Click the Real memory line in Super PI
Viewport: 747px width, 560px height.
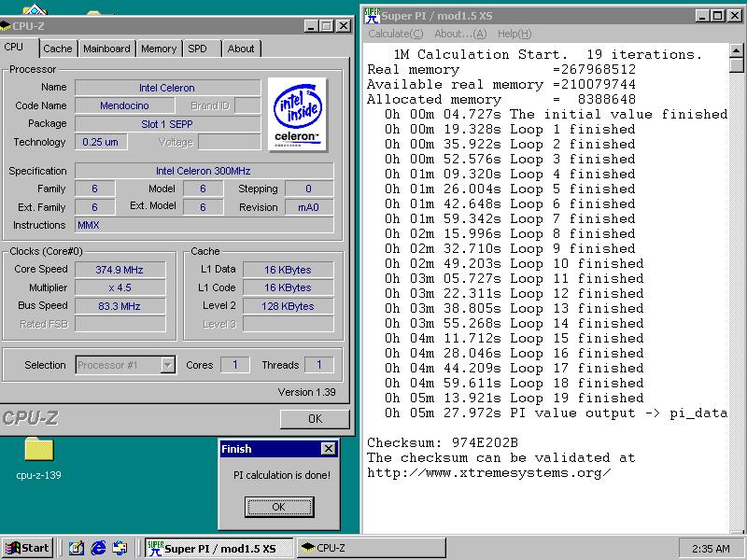click(x=501, y=69)
